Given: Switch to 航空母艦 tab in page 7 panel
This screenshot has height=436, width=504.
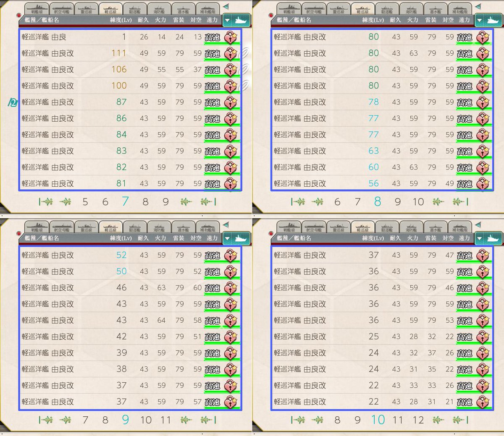Looking at the screenshot, I should pos(61,9).
